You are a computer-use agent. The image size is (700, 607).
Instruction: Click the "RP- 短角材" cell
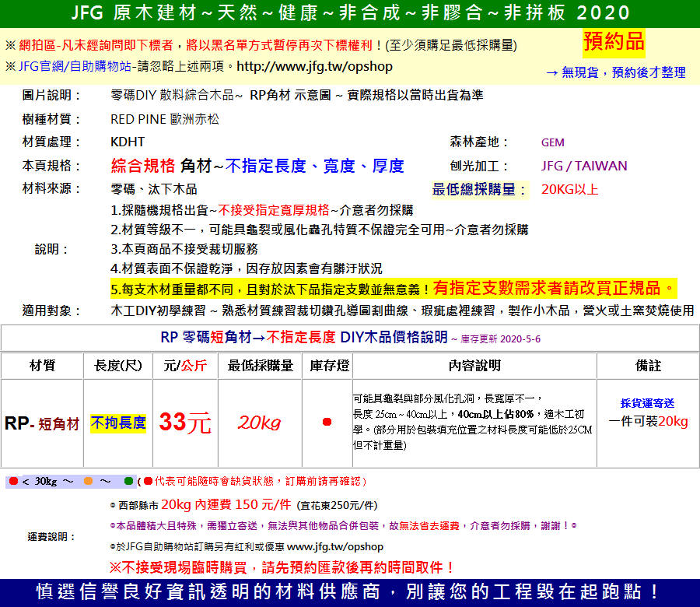(x=42, y=423)
